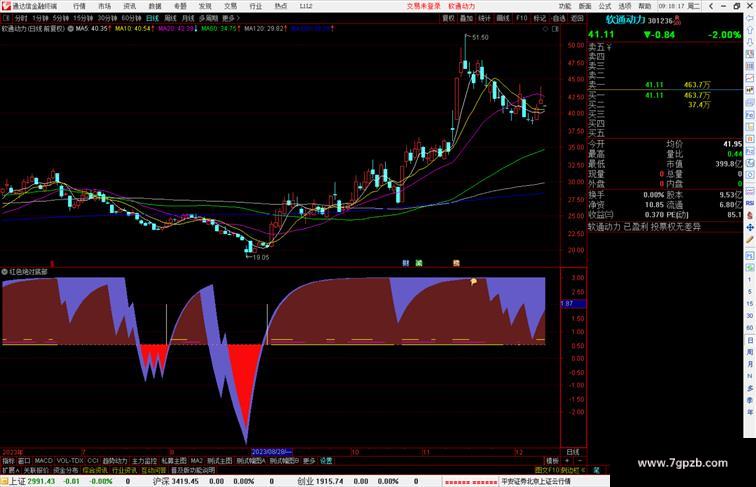The image size is (756, 487).
Task: Open the 行情 menu
Action: click(x=79, y=6)
